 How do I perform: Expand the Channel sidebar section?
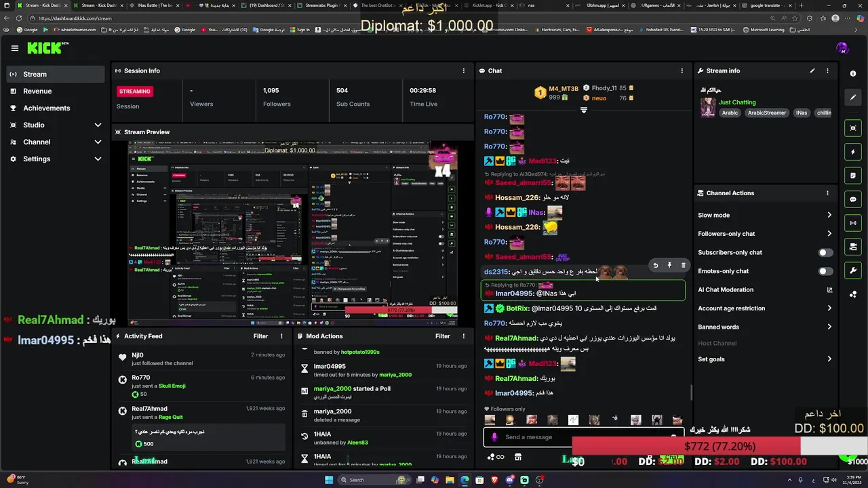56,142
